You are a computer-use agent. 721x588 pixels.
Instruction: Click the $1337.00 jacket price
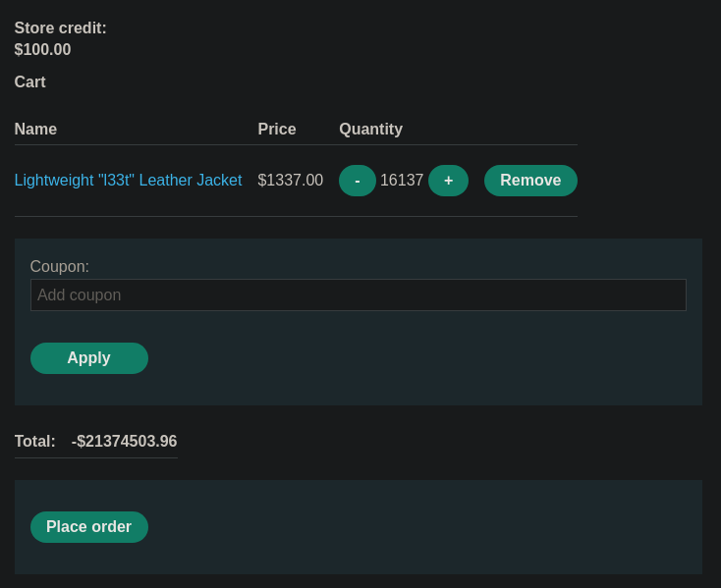(x=290, y=180)
